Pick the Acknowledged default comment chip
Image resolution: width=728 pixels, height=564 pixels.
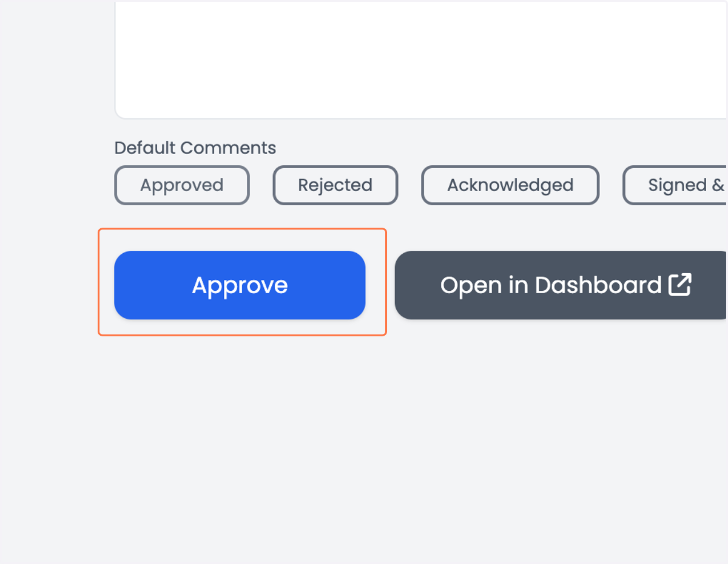tap(510, 185)
